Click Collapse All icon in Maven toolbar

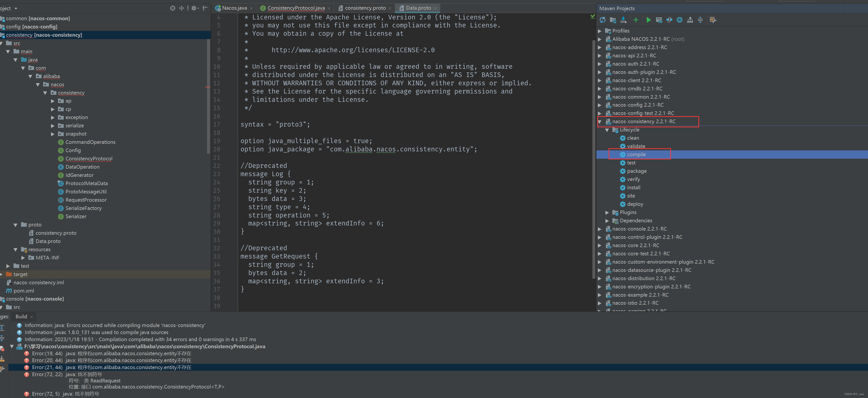pos(700,20)
